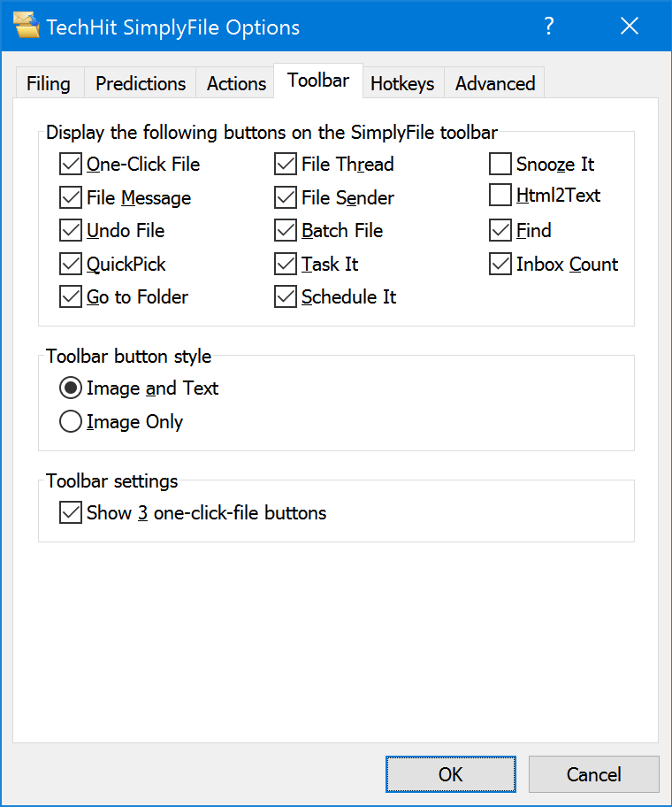Toggle Show 3 one-click-file buttons
Image resolution: width=672 pixels, height=807 pixels.
point(71,512)
